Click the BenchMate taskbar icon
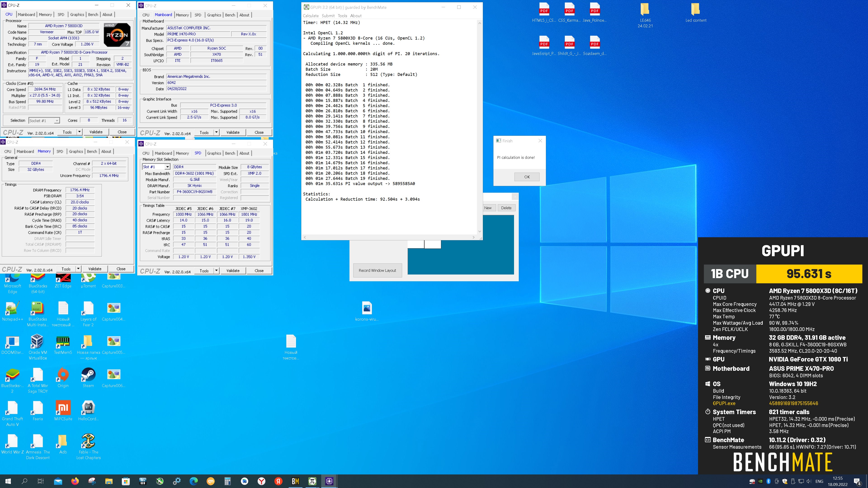 [295, 481]
